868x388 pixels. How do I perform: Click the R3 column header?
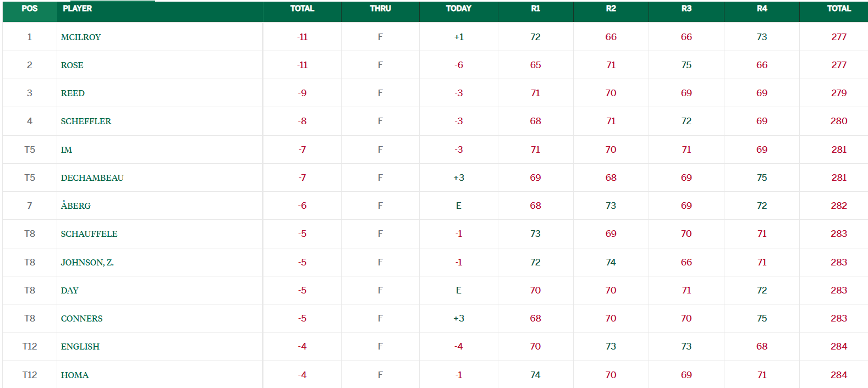point(686,8)
